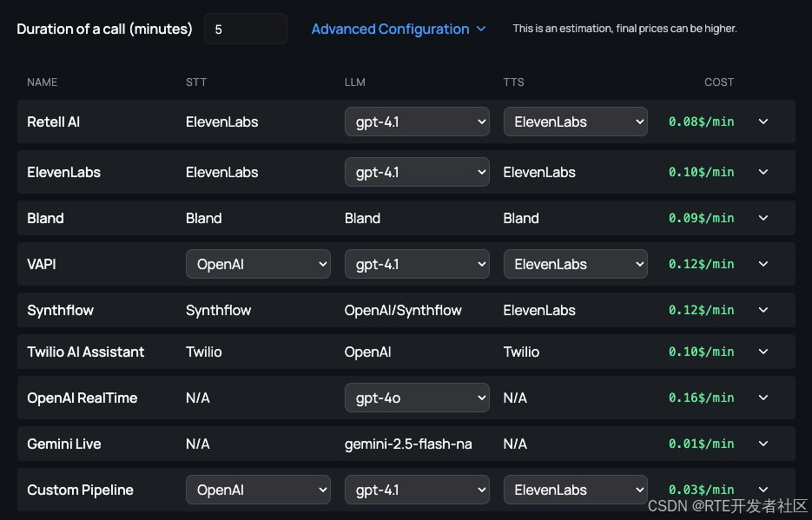This screenshot has height=520, width=812.
Task: Open Custom Pipeline STT OpenAI dropdown
Action: click(258, 490)
